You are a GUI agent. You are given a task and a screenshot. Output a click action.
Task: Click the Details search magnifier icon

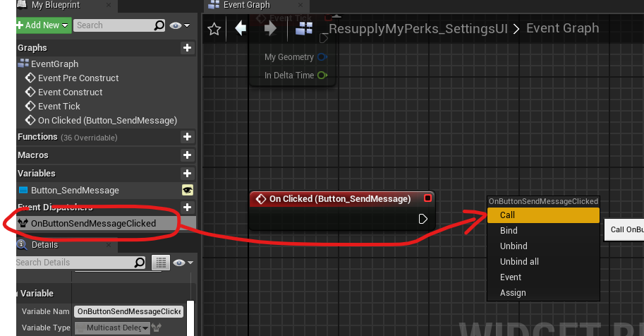click(140, 263)
